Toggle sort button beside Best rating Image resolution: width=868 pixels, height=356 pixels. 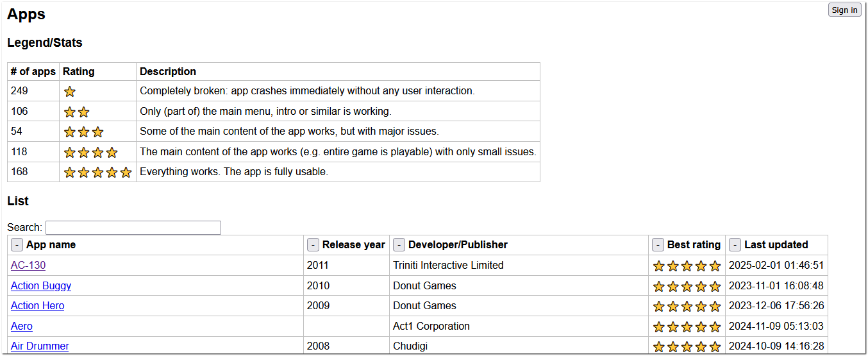658,244
